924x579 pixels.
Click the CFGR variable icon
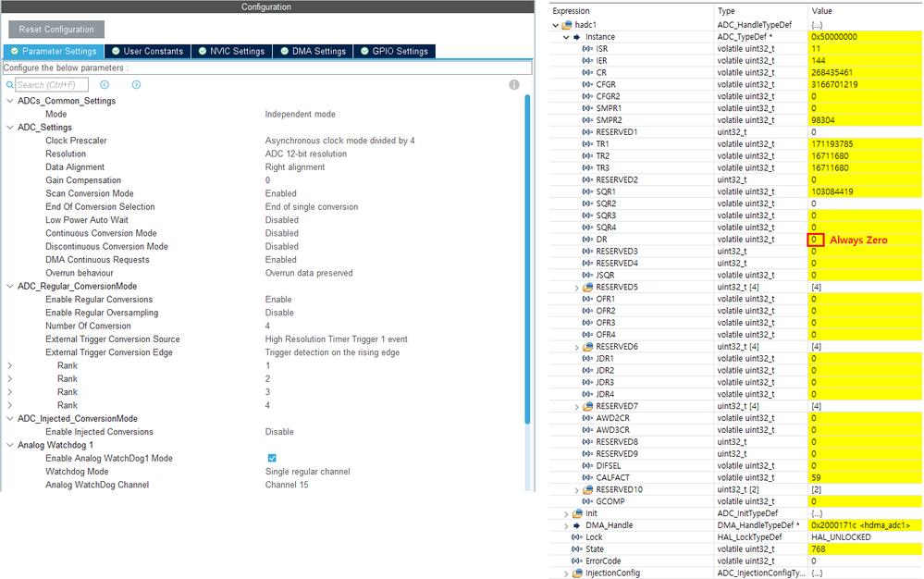[587, 84]
